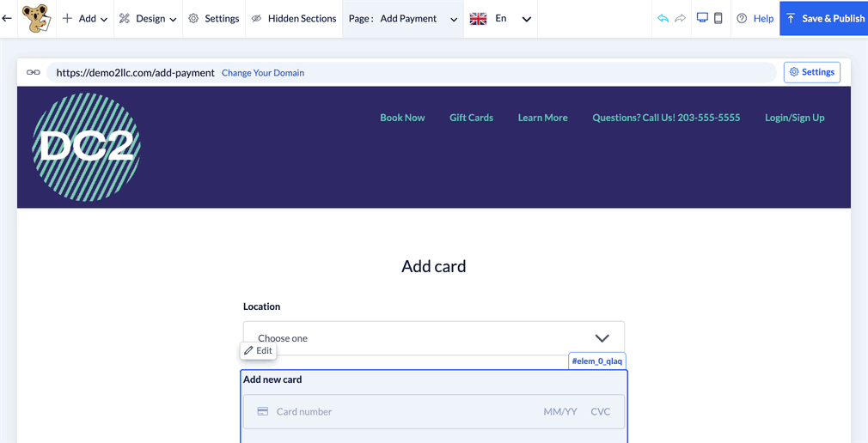
Task: Open the Add menu
Action: [x=85, y=18]
